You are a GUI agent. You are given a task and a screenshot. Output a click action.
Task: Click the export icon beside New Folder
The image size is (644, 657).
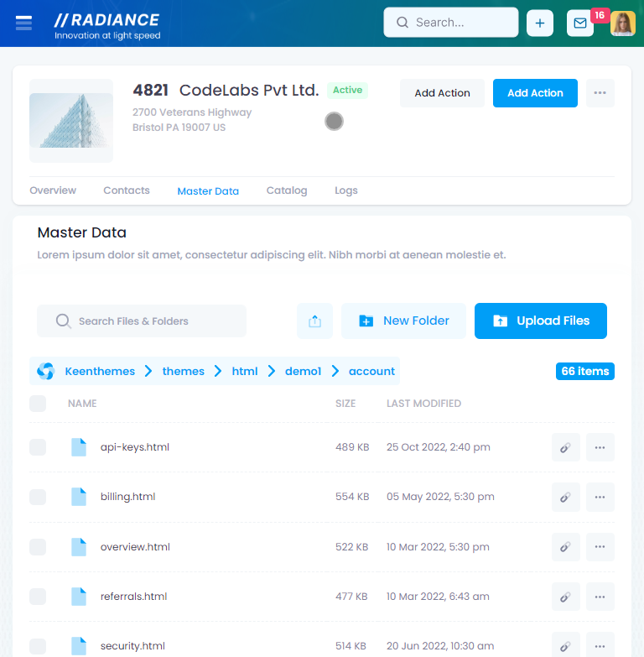coord(314,321)
